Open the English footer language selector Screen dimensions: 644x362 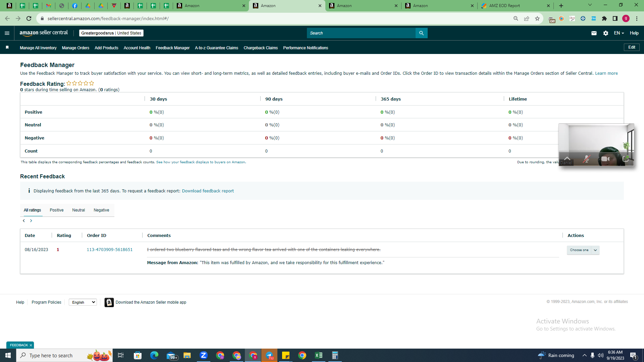(83, 302)
